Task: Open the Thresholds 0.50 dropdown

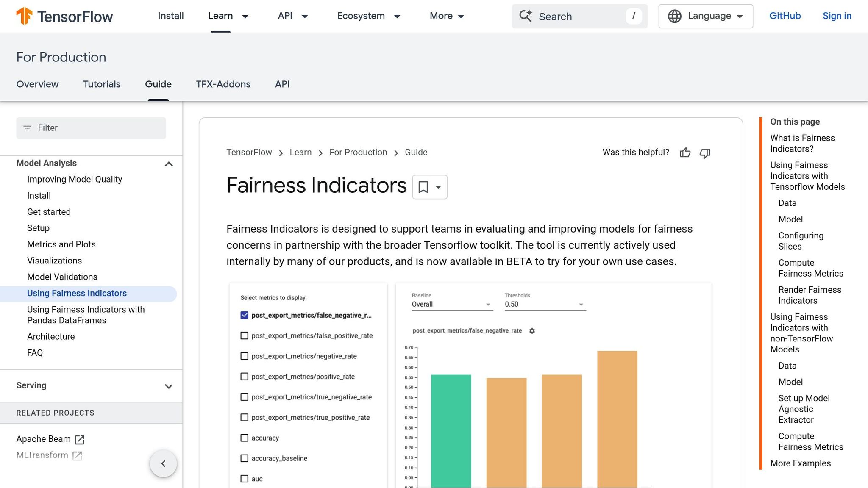Action: click(545, 304)
